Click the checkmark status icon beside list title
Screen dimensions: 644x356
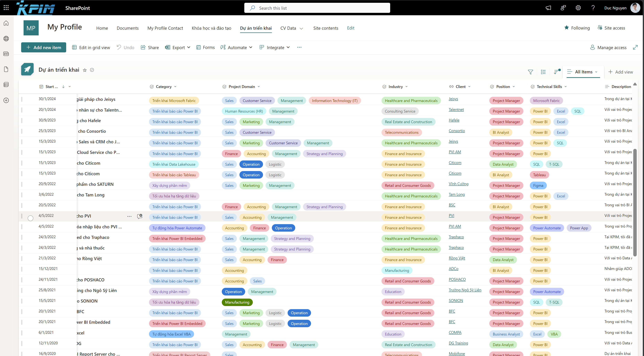click(92, 70)
